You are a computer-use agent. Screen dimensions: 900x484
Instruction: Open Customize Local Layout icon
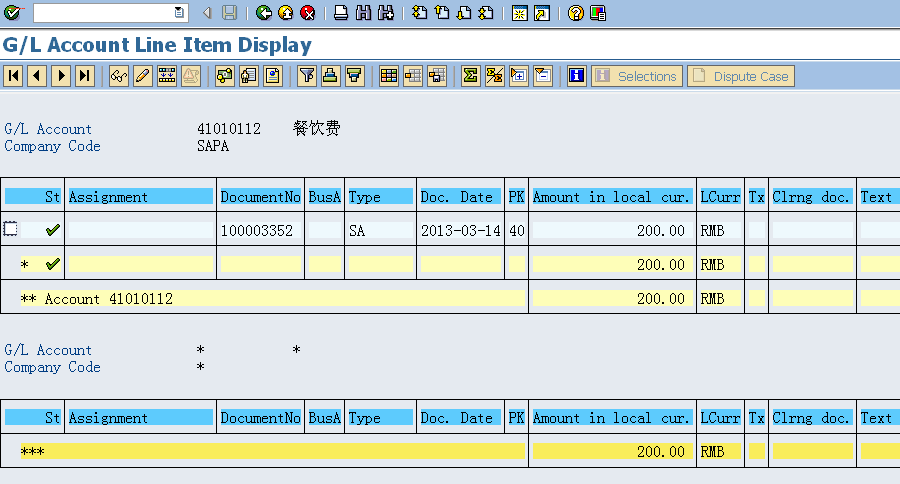[x=598, y=13]
